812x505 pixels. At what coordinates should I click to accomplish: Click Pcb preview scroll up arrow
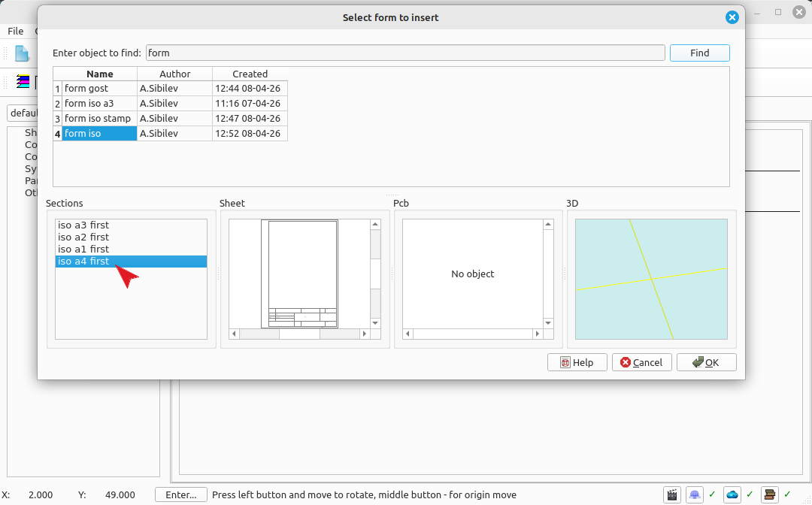[x=548, y=224]
